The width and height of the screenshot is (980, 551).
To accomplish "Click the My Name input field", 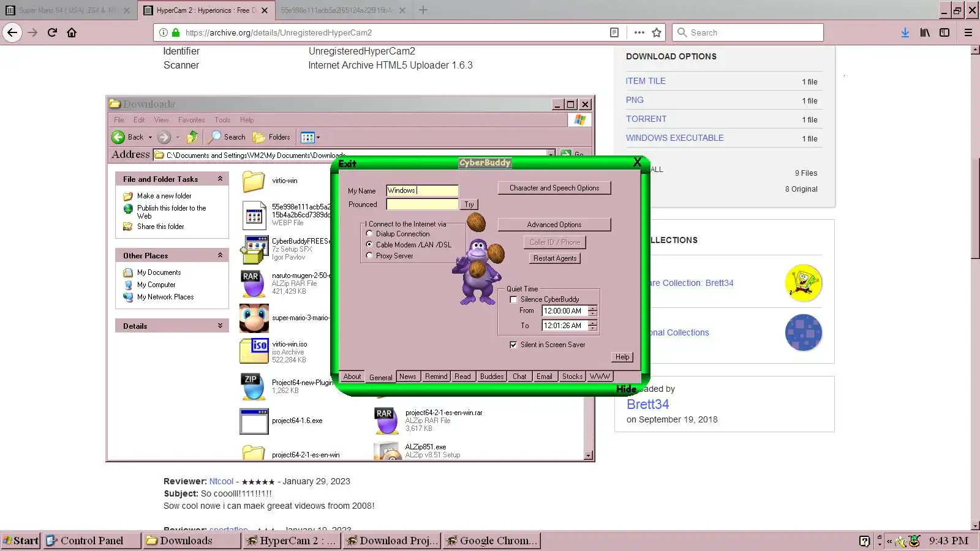I will coord(422,190).
